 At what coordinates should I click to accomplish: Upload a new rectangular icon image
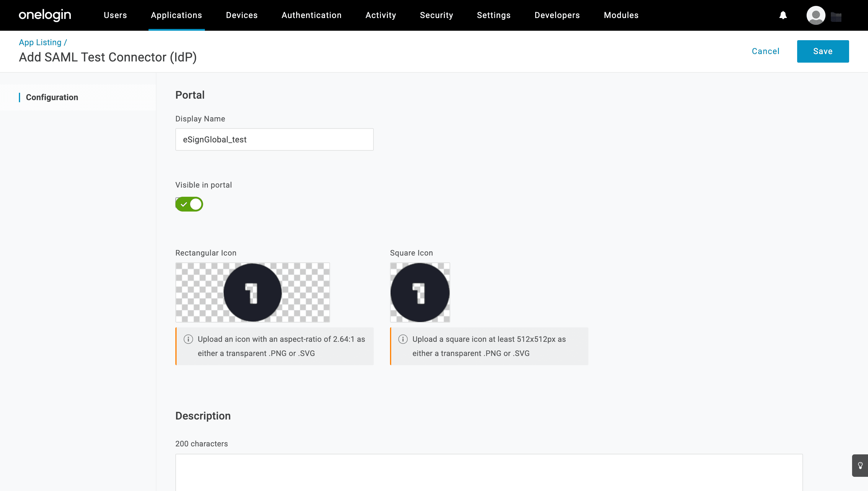tap(252, 292)
